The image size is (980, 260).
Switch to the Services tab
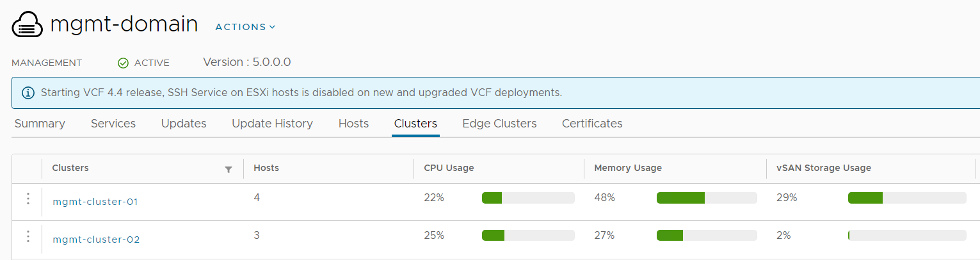[x=113, y=124]
